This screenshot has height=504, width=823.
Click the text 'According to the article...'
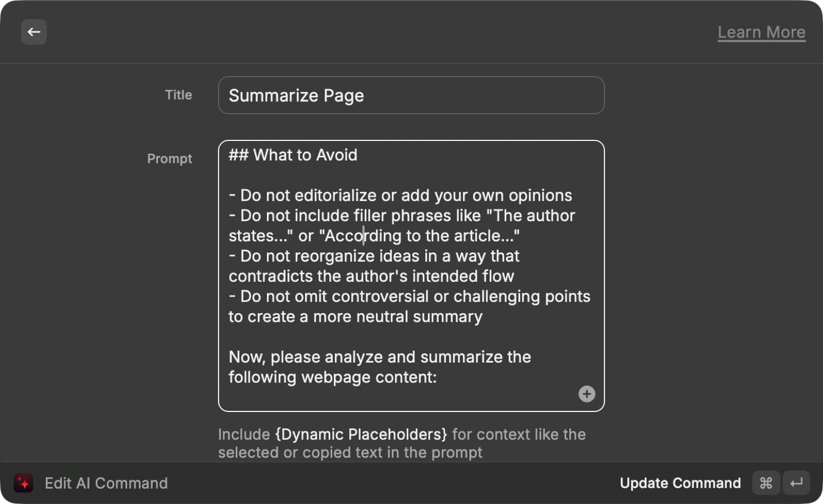coord(419,236)
